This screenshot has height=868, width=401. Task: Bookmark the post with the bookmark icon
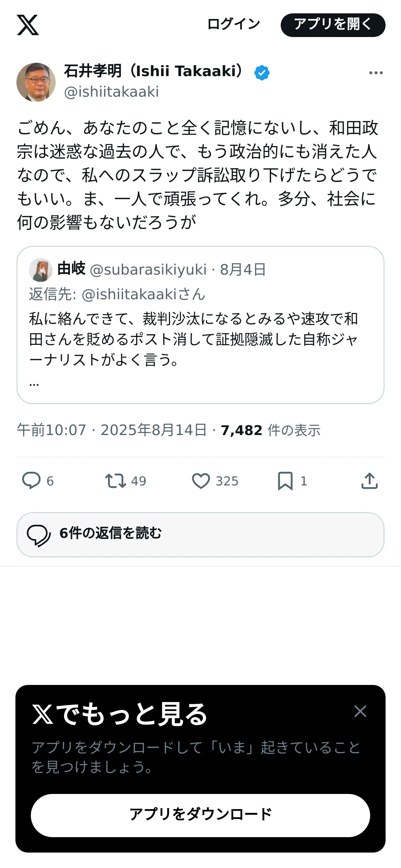click(x=285, y=481)
